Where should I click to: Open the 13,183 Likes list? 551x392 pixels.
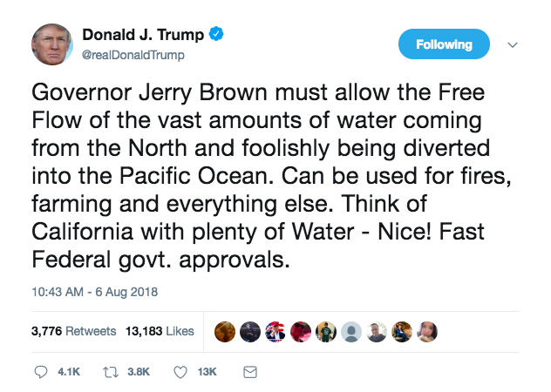(160, 332)
